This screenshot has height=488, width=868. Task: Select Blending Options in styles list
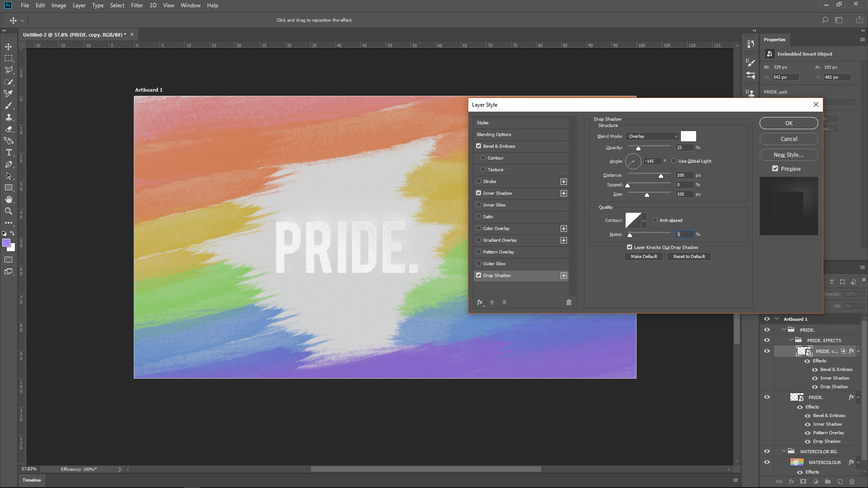[x=494, y=134]
